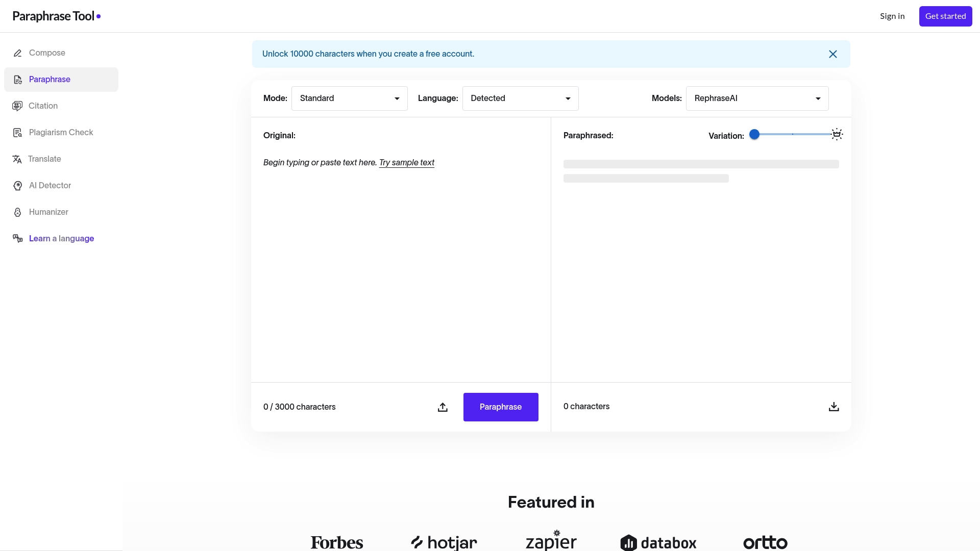Click the Paraphrase button
This screenshot has height=551, width=980.
(x=500, y=407)
